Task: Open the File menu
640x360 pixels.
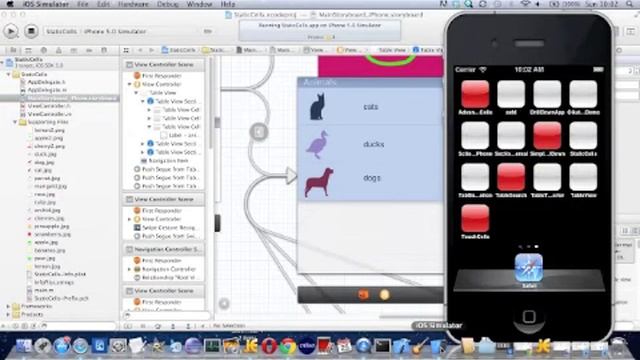Action: click(x=83, y=4)
